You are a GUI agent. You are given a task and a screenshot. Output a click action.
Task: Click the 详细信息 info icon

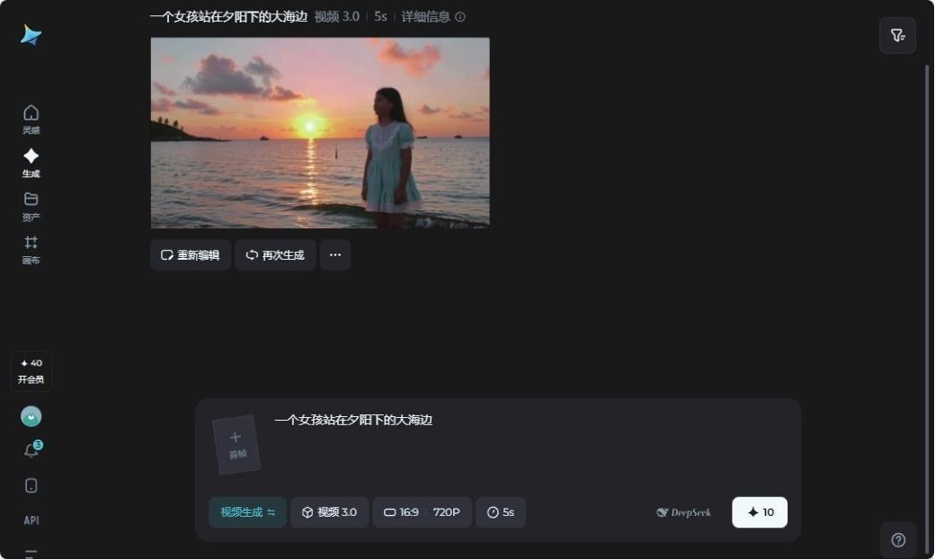[x=460, y=17]
